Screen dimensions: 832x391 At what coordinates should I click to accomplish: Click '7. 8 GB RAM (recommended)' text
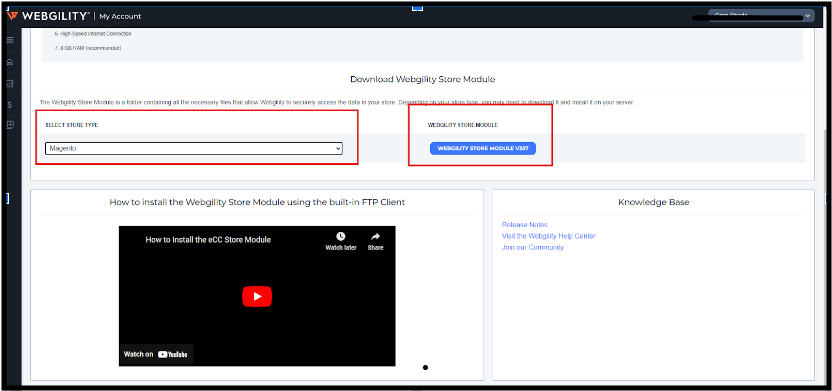tap(88, 48)
